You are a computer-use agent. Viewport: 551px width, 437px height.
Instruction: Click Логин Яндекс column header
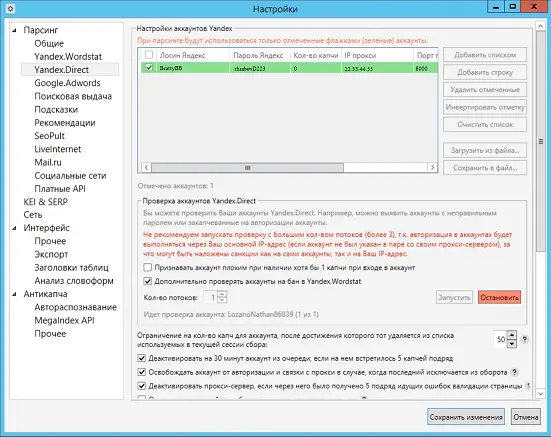(x=193, y=55)
